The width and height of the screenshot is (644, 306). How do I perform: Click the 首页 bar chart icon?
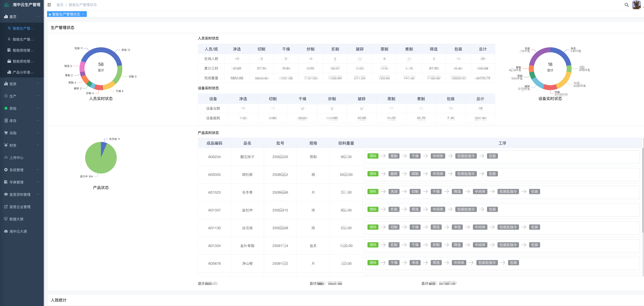[6, 16]
